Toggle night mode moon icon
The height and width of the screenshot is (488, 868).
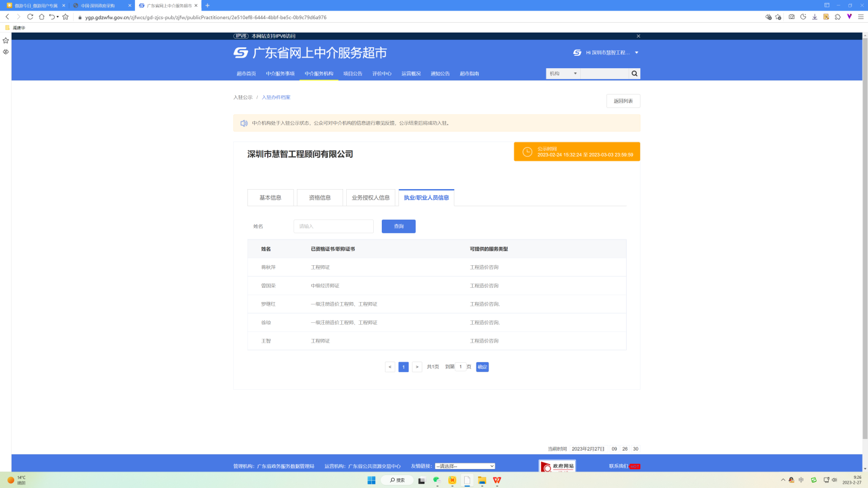[803, 17]
